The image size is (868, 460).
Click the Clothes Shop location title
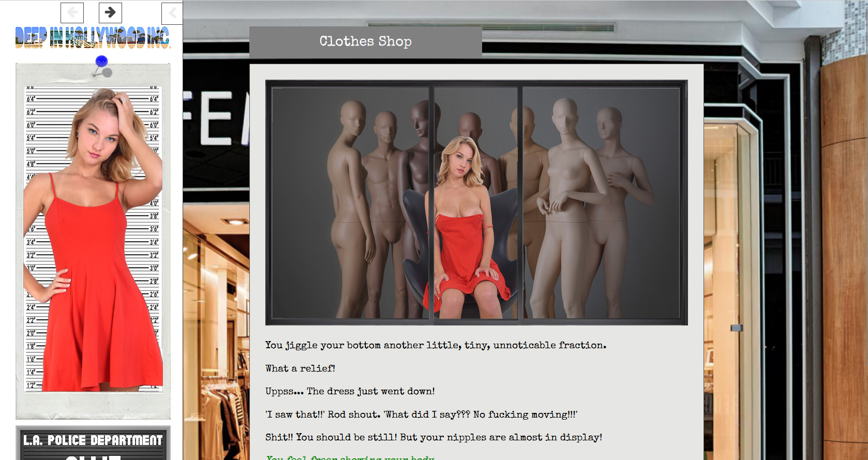(x=366, y=41)
